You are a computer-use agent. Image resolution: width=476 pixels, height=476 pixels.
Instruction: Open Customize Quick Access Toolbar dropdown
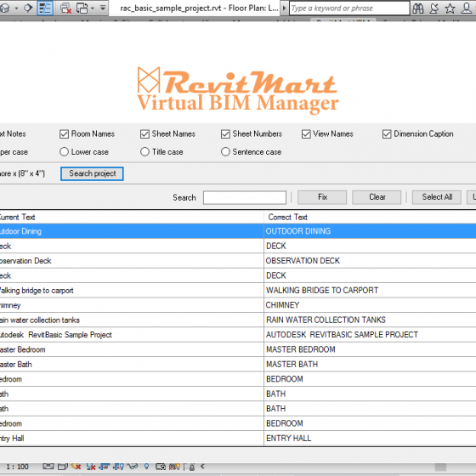[103, 8]
